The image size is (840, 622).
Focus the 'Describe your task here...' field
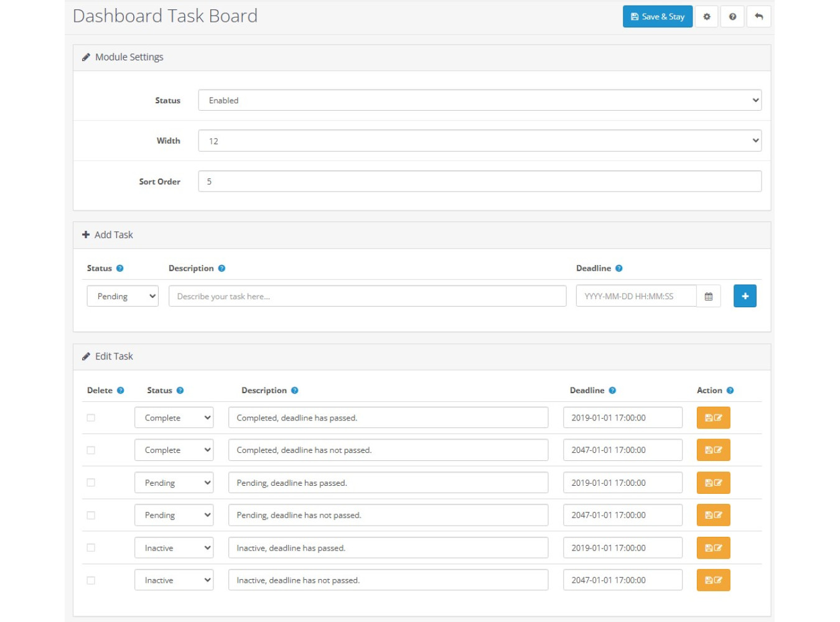point(367,297)
